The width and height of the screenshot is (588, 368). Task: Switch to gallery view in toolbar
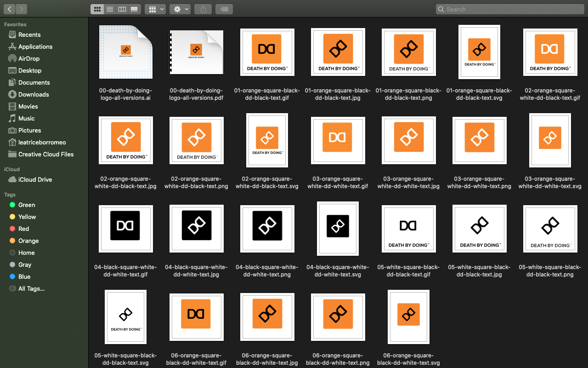click(135, 9)
